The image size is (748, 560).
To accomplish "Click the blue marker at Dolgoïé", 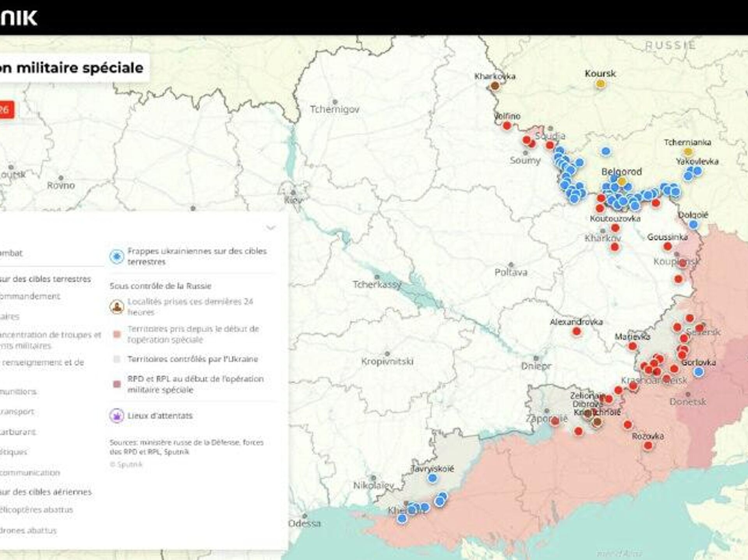I will pos(693,224).
